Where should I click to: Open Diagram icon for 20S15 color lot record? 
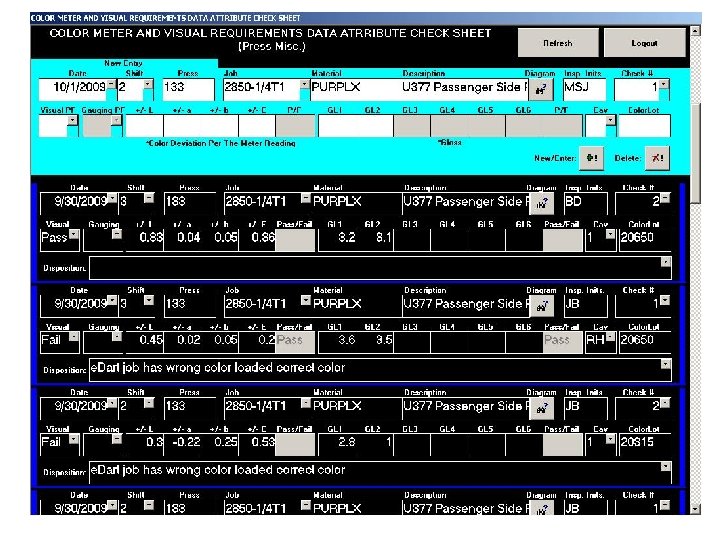[x=541, y=408]
